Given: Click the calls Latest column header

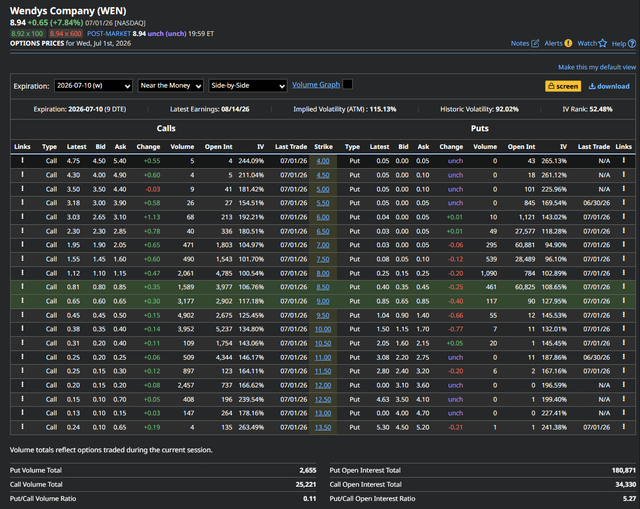Looking at the screenshot, I should [77, 147].
